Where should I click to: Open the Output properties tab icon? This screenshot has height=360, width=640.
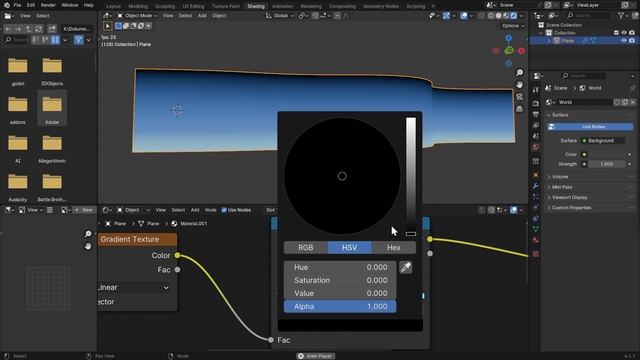coord(536,115)
